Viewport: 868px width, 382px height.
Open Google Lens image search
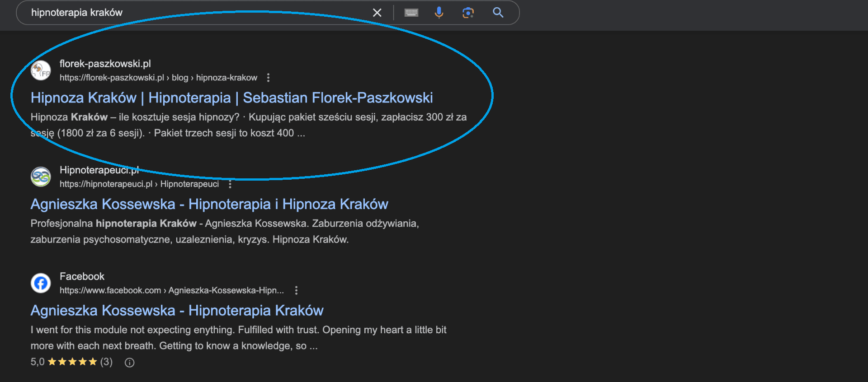[x=468, y=13]
